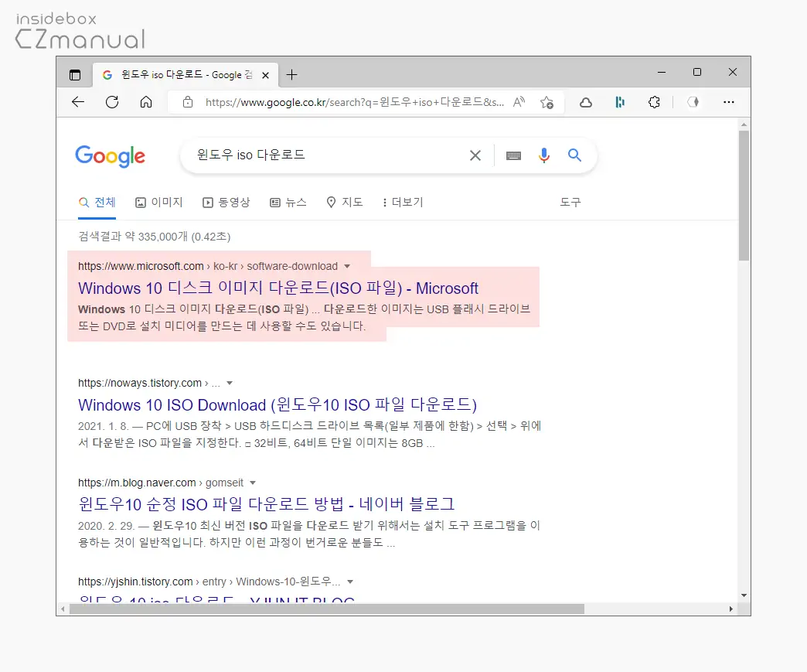Viewport: 807px width, 672px height.
Task: Click the microsoft.com result URL
Action: 208,266
